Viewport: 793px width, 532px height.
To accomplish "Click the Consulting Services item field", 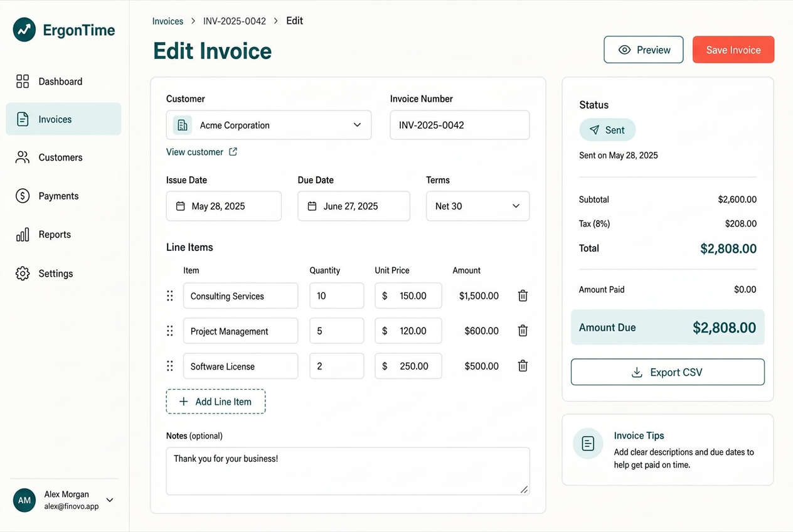I will [241, 295].
